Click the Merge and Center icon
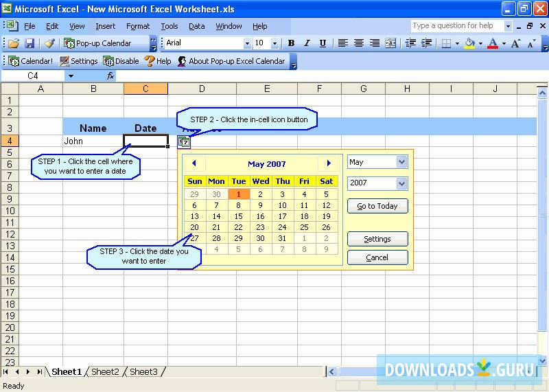This screenshot has width=549, height=392. click(390, 43)
